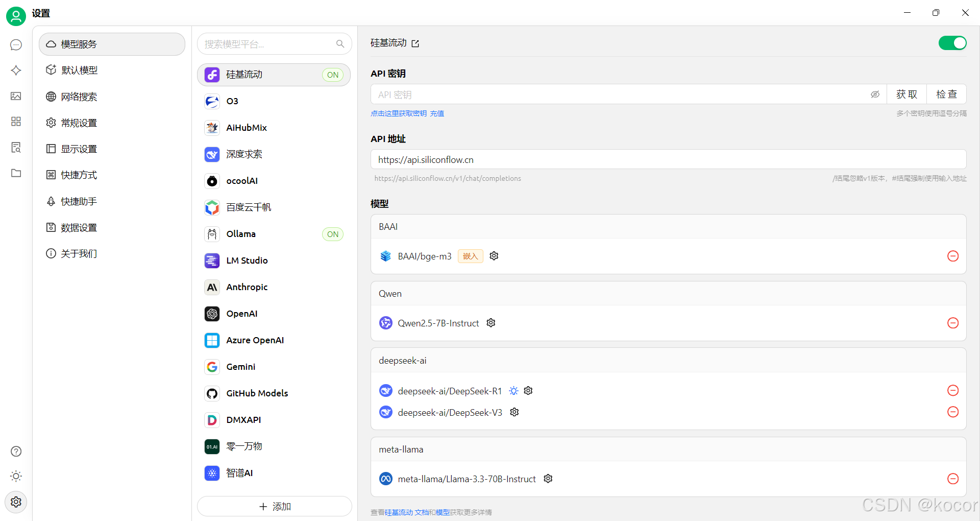980x521 pixels.
Task: Open 快捷助手 settings menu
Action: pos(112,202)
